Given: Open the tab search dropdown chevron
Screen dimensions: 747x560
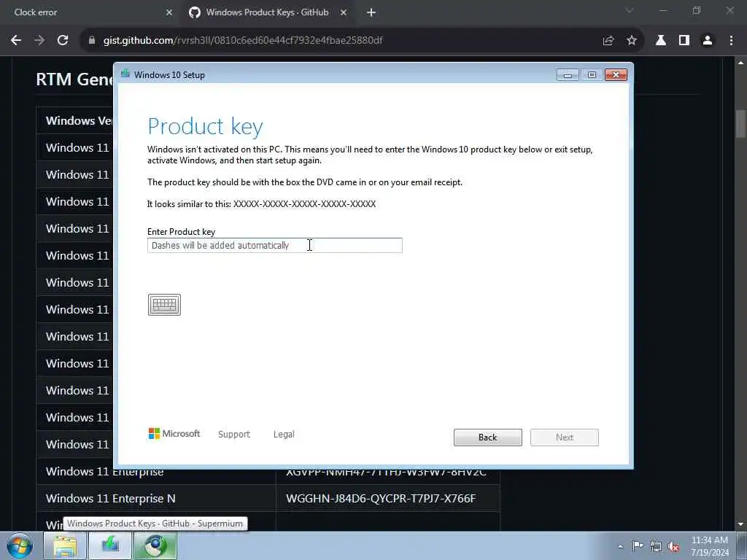Looking at the screenshot, I should 630,10.
